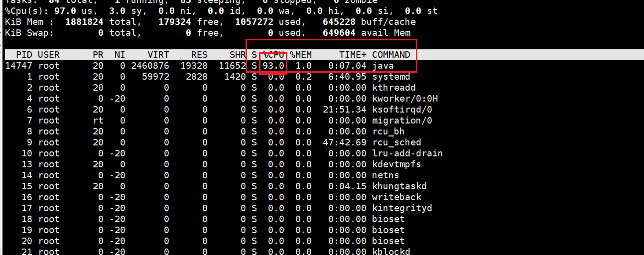644x255 pixels.
Task: Click the rt priority value
Action: coord(98,121)
